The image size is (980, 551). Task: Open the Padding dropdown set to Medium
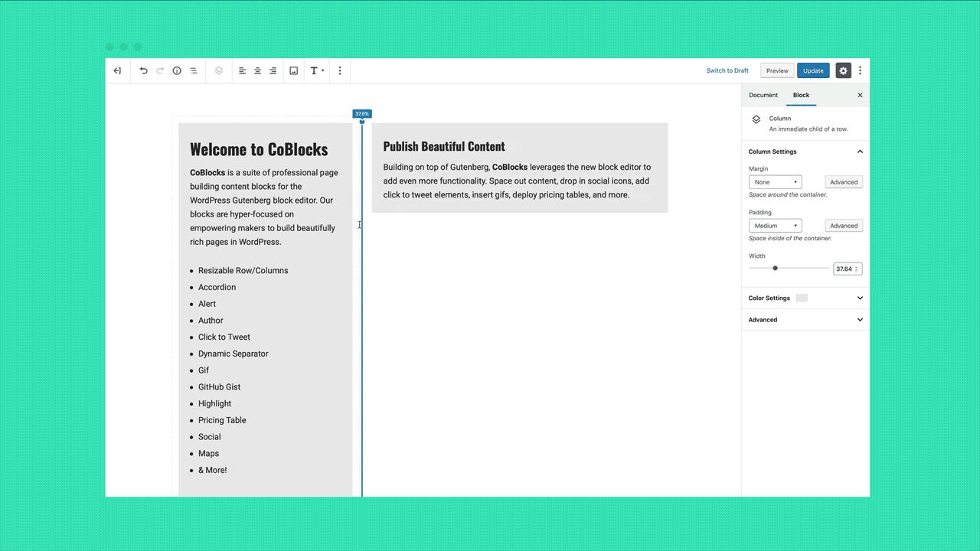click(775, 226)
